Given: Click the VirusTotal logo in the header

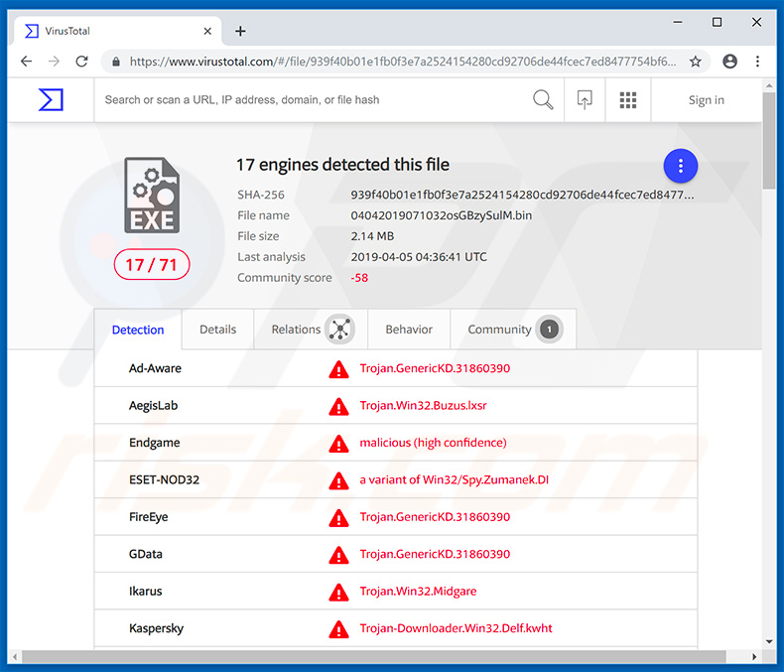Looking at the screenshot, I should (51, 99).
